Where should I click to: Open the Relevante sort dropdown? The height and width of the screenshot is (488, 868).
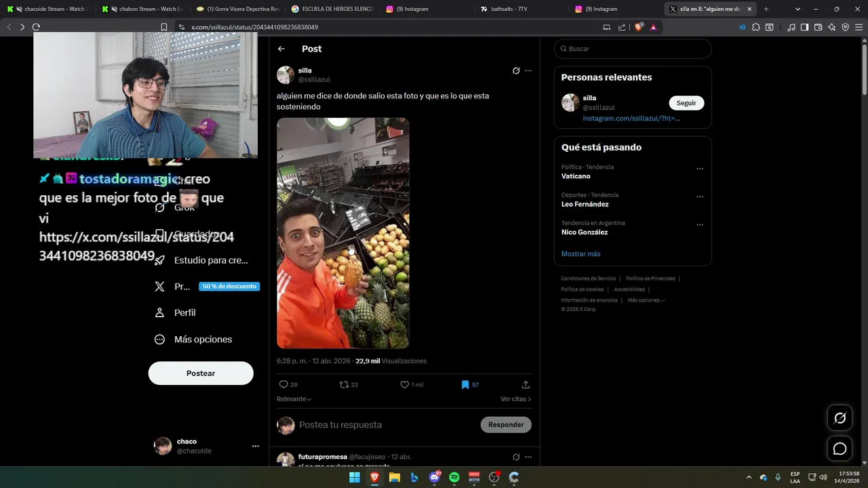point(294,399)
